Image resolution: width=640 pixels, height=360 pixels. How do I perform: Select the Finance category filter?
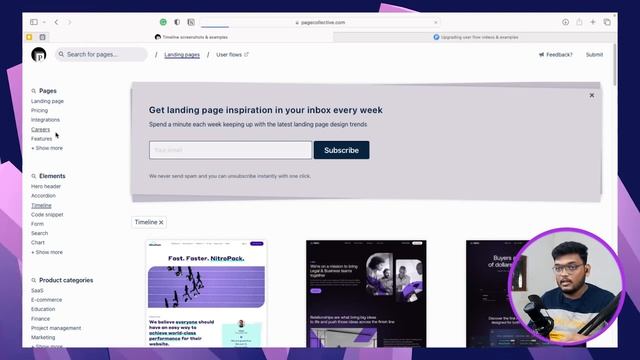[x=40, y=319]
